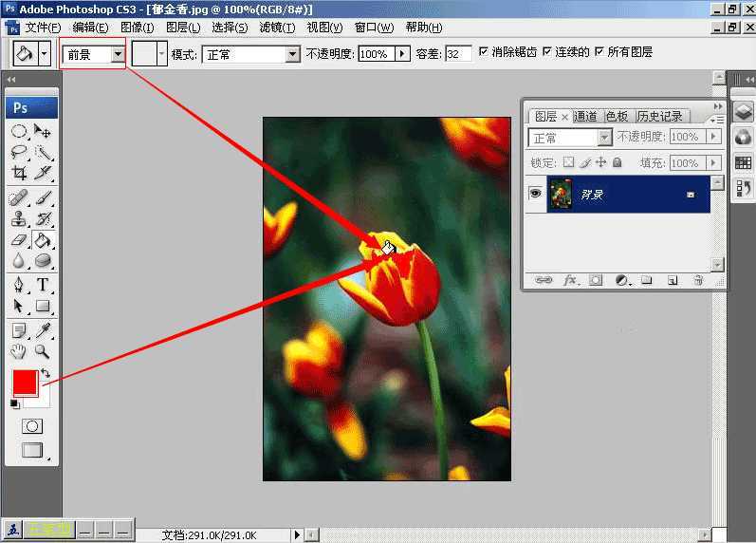Toggle 消除锯齿 anti-alias checkbox

[x=484, y=51]
